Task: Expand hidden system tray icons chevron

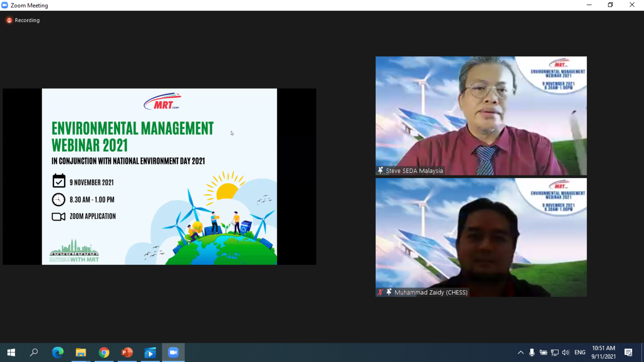Action: (521, 352)
